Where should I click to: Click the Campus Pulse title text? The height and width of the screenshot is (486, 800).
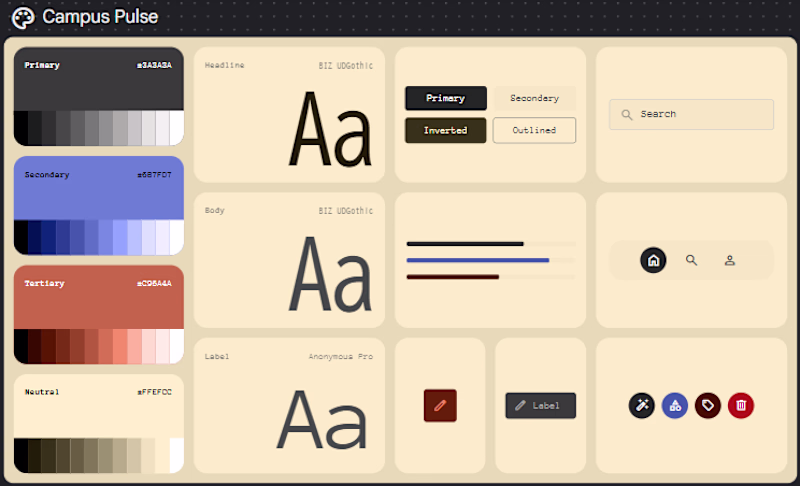(100, 17)
